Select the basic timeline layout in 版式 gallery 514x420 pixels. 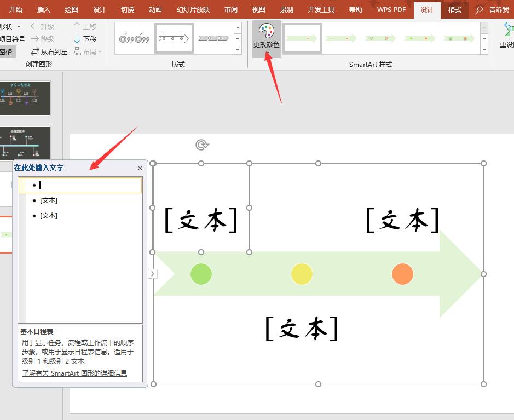tap(174, 37)
